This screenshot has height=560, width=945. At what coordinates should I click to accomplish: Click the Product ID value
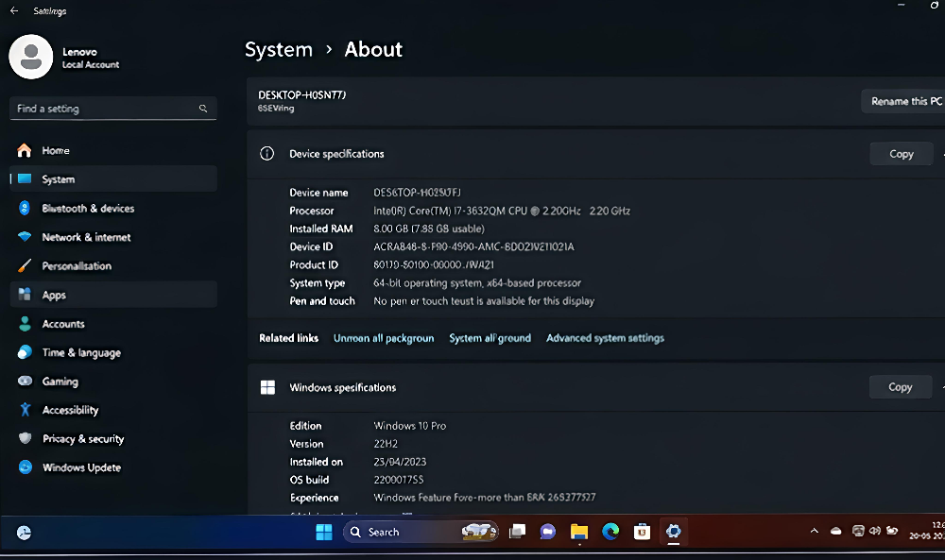click(434, 265)
